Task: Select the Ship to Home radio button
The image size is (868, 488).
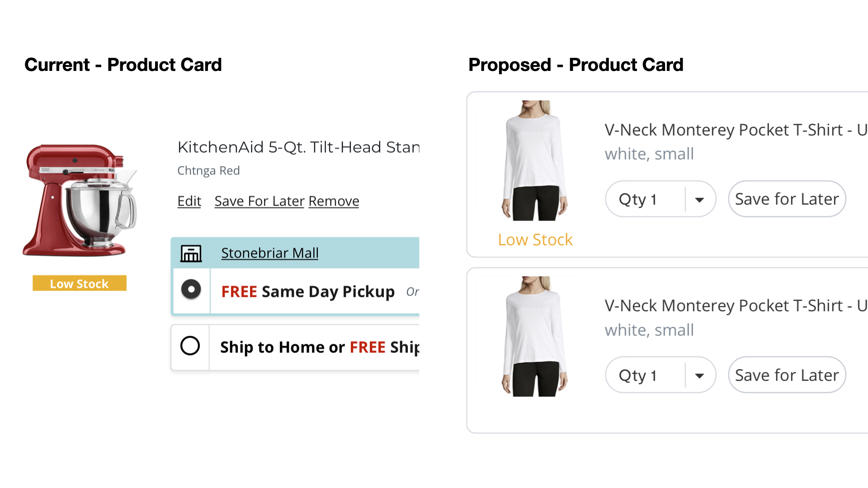Action: 190,346
